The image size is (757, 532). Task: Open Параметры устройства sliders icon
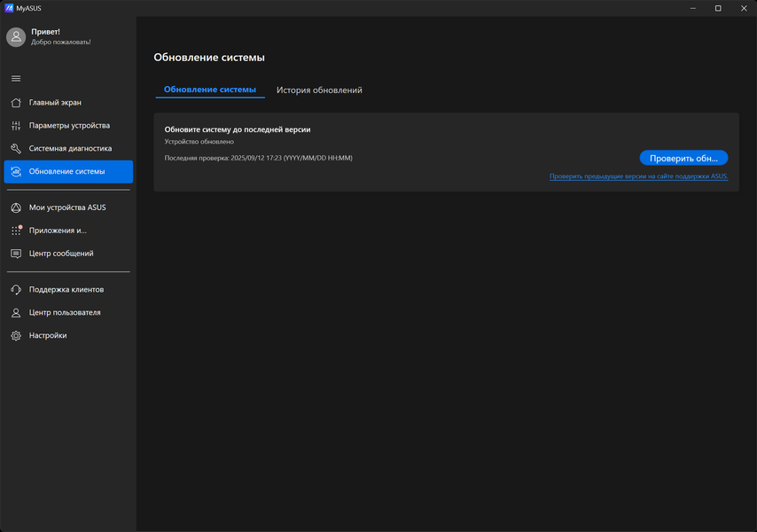[16, 126]
